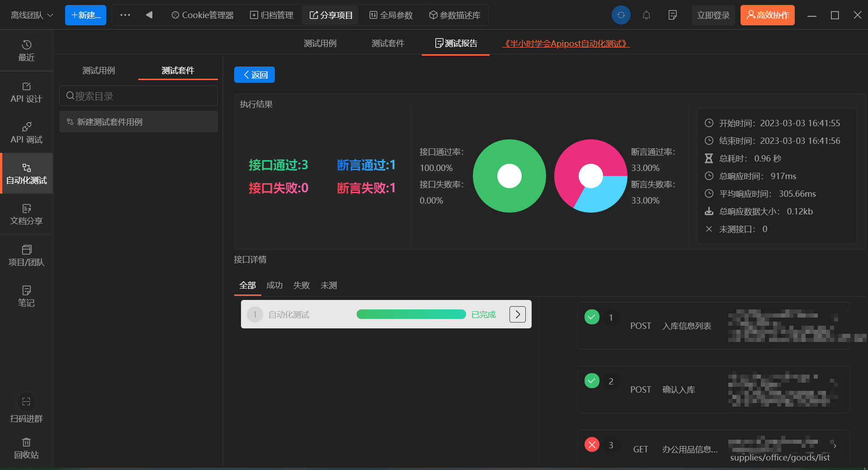Open the 入库信息列表 POST result row

[713, 326]
